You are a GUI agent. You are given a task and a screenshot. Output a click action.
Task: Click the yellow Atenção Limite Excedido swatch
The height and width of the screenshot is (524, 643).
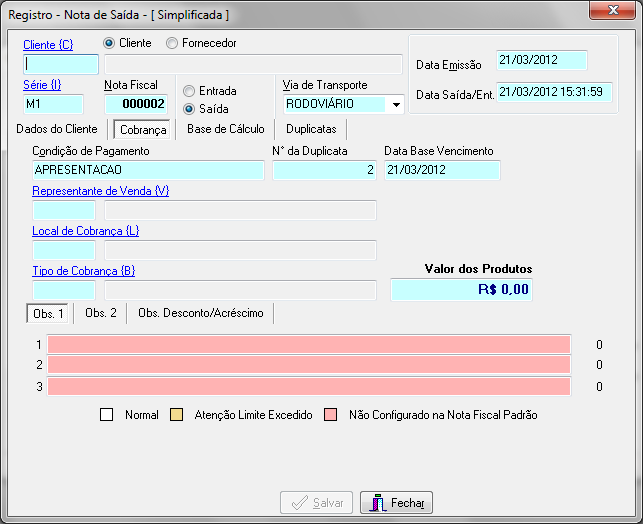pos(176,415)
